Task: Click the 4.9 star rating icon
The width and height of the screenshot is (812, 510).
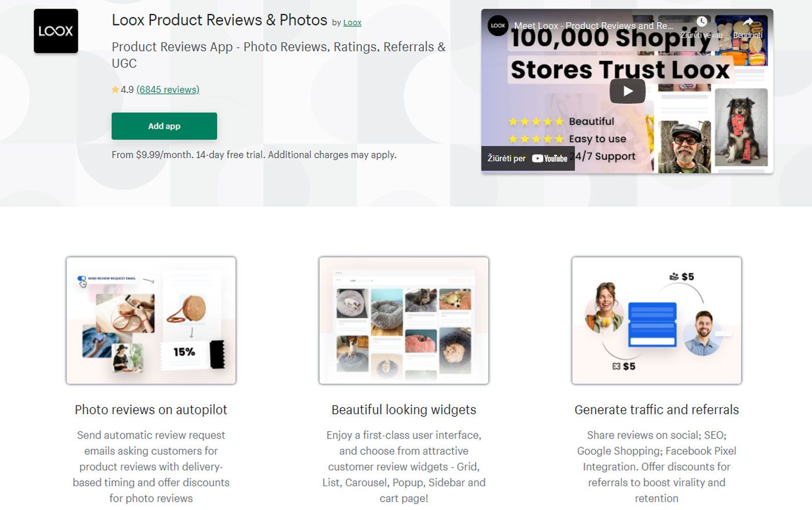Action: (x=115, y=89)
